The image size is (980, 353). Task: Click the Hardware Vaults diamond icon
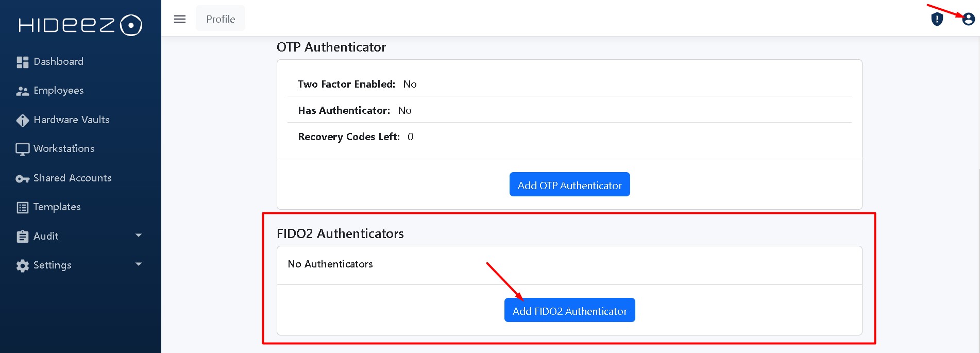[22, 120]
